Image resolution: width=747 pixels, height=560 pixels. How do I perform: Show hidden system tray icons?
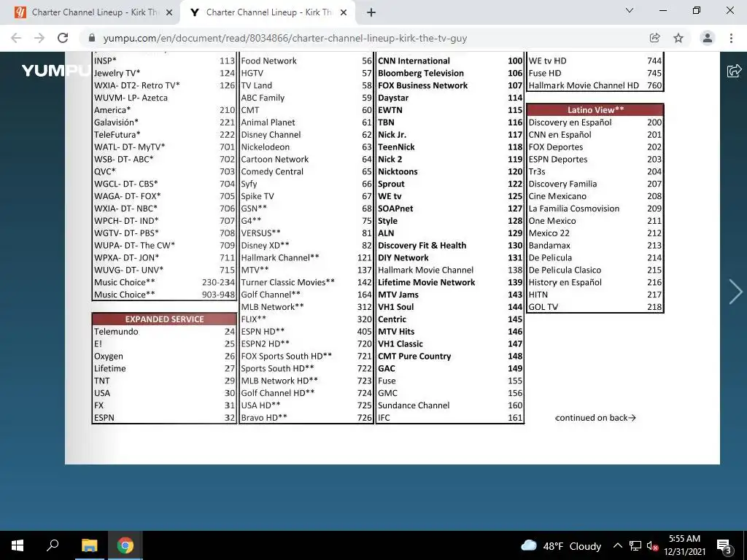coord(617,545)
